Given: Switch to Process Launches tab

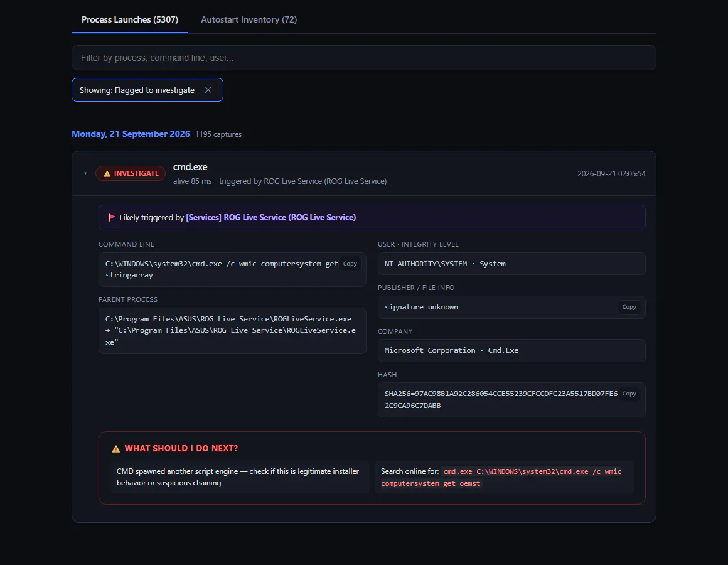Looking at the screenshot, I should [129, 19].
